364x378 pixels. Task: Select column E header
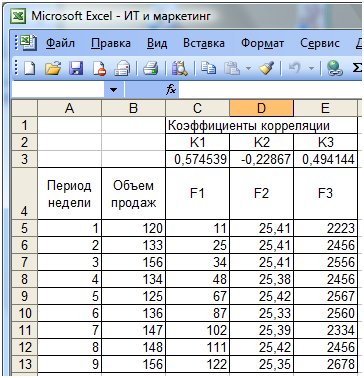(325, 108)
